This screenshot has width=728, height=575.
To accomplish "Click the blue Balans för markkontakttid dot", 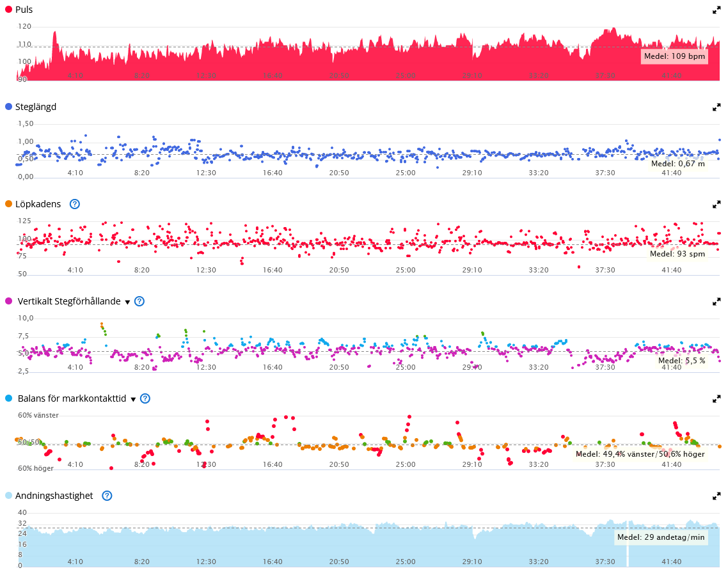I will (x=8, y=398).
